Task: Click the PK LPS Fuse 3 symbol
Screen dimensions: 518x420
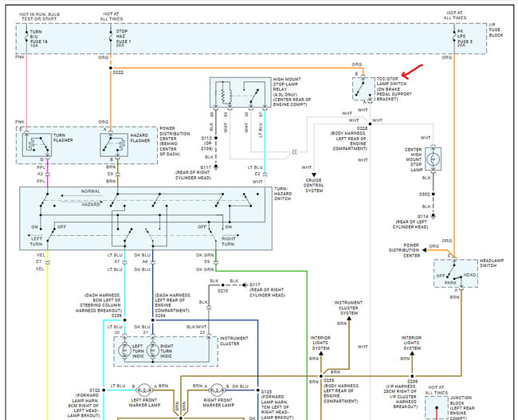Action: point(454,37)
